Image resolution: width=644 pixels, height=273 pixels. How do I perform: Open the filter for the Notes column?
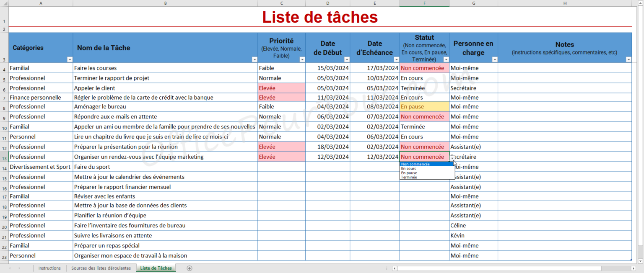point(629,59)
